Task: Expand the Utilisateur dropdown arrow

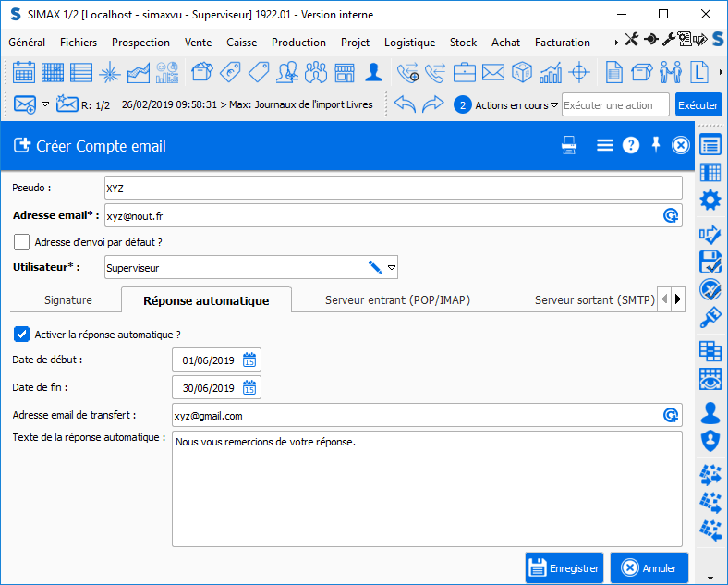Action: point(392,267)
